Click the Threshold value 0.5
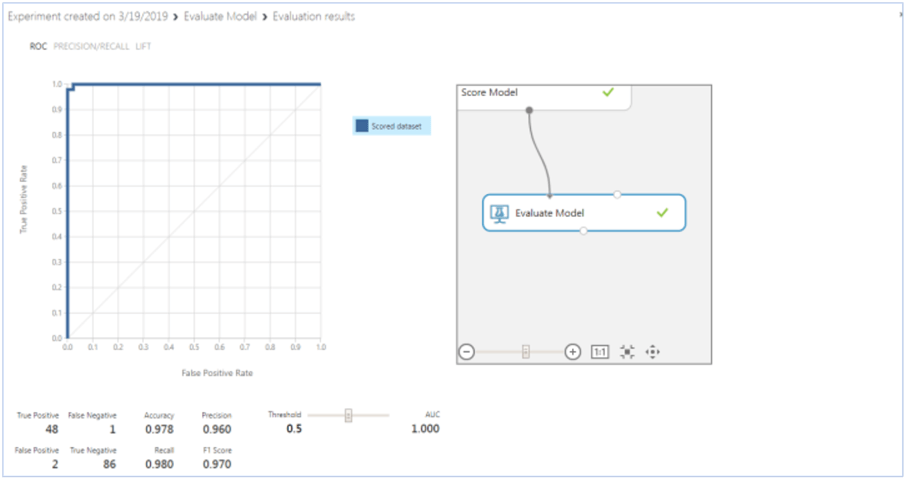 (294, 429)
